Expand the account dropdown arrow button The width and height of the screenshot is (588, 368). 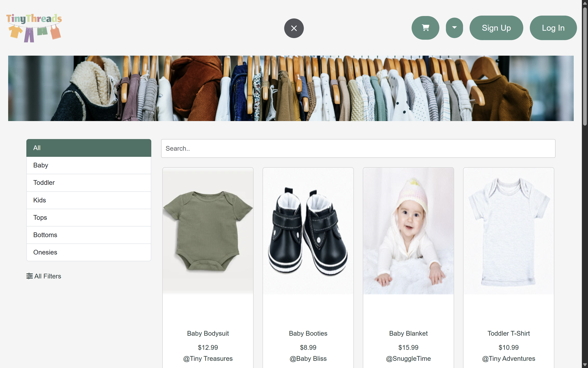coord(454,28)
